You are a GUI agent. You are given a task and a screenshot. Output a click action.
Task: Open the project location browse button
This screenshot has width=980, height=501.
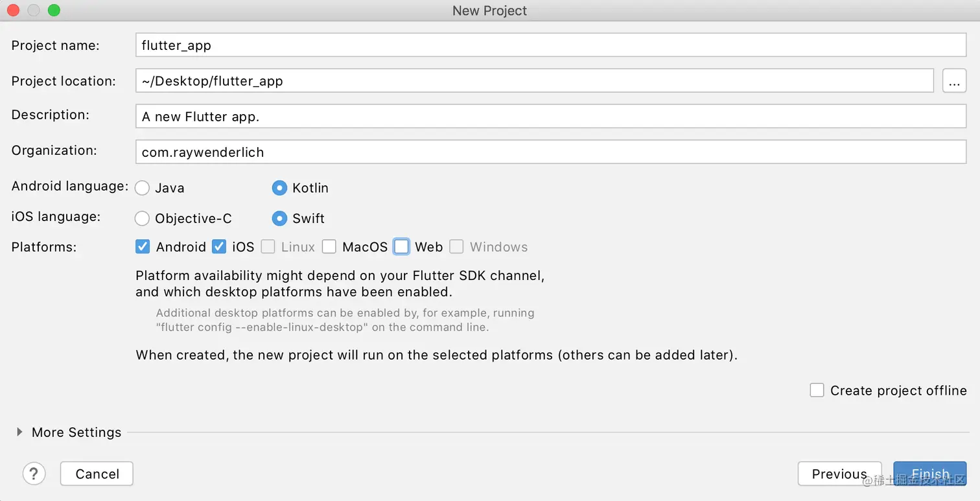click(954, 81)
